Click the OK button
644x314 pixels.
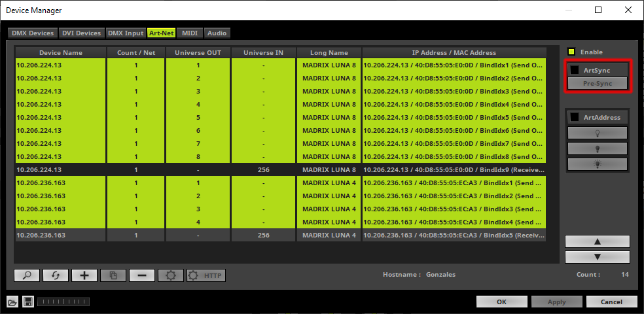[x=501, y=302]
